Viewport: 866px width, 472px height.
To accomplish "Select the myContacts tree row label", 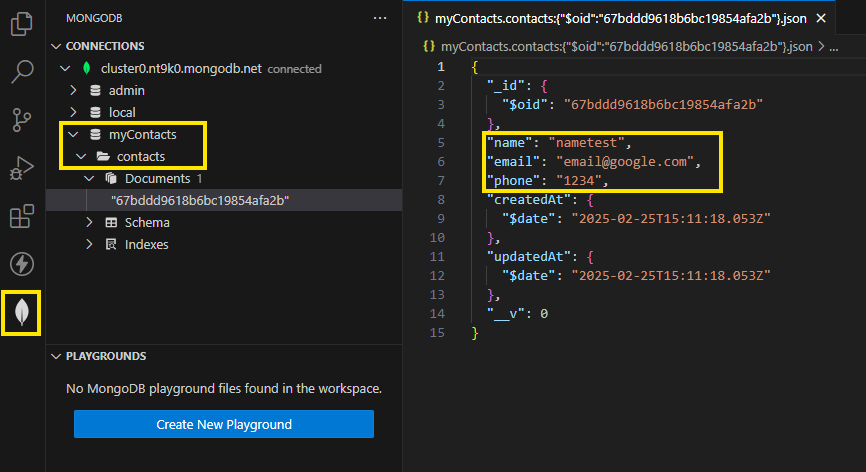I will click(142, 134).
